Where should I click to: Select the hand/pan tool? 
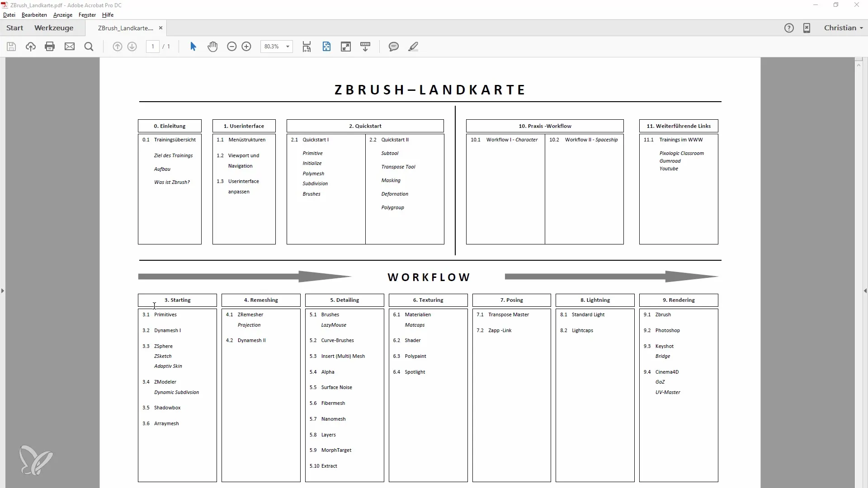click(213, 47)
